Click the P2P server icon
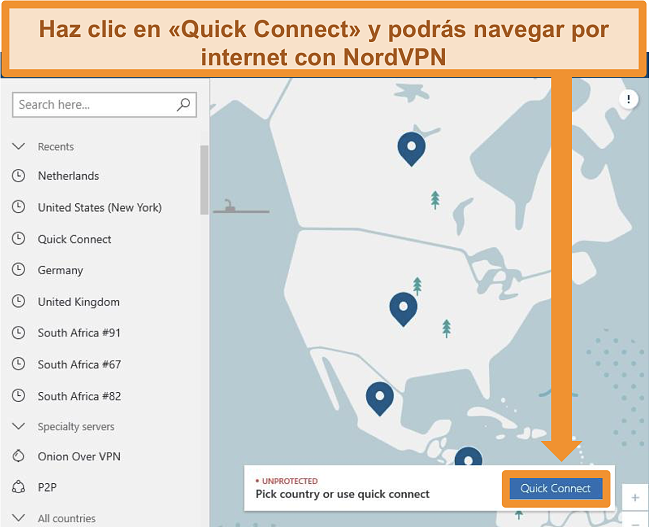650x527 pixels. click(x=18, y=487)
